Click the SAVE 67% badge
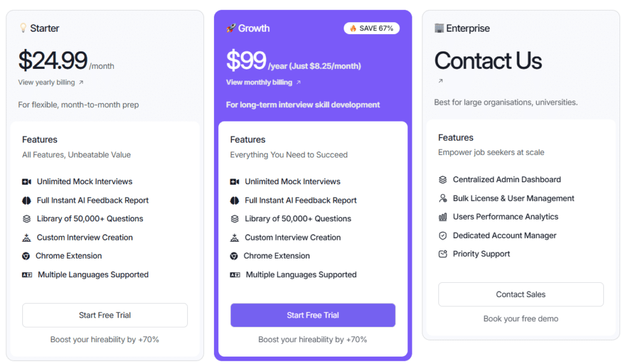The width and height of the screenshot is (635, 364). click(371, 29)
